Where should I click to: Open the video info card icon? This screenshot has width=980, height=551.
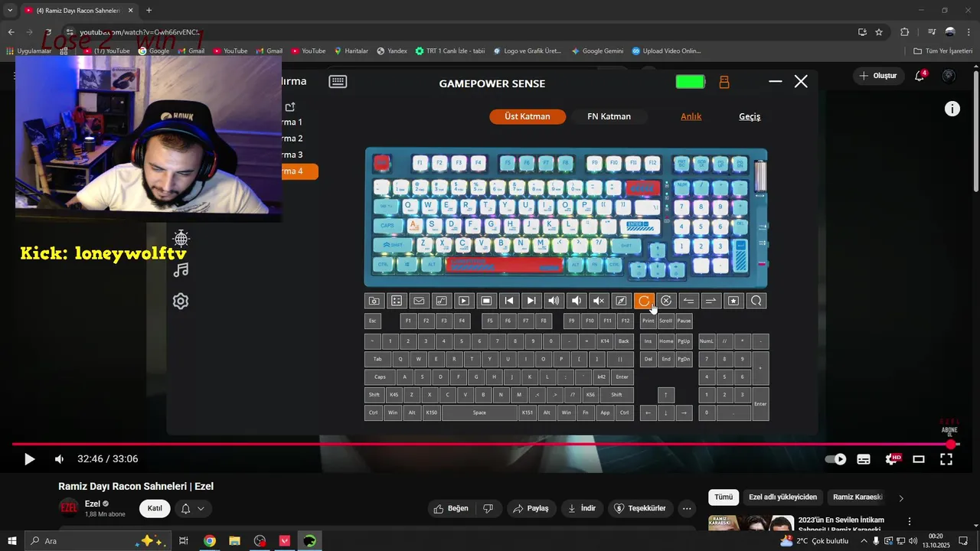pos(952,109)
